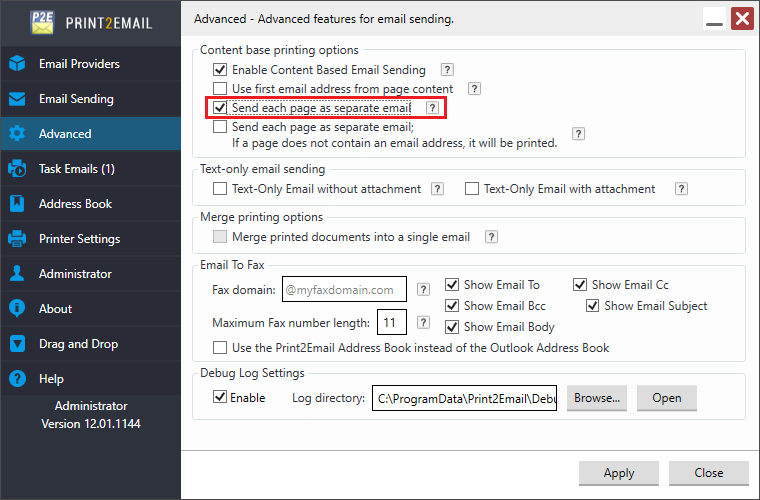Close the window with red X
The width and height of the screenshot is (760, 500).
click(743, 19)
